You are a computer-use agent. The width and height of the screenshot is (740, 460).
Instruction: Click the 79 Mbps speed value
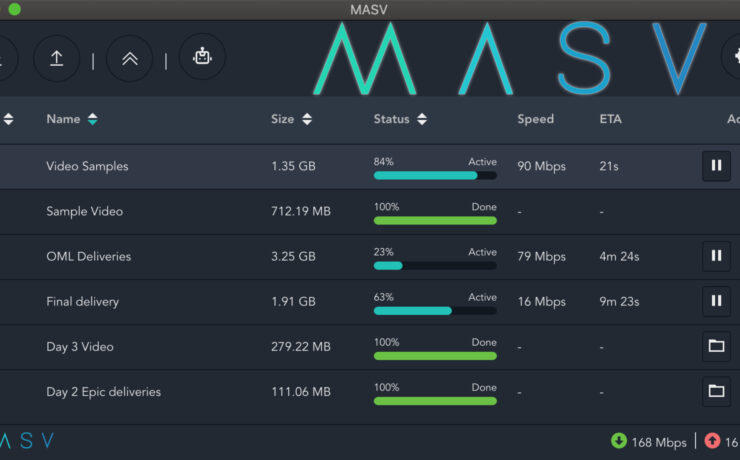tap(541, 257)
